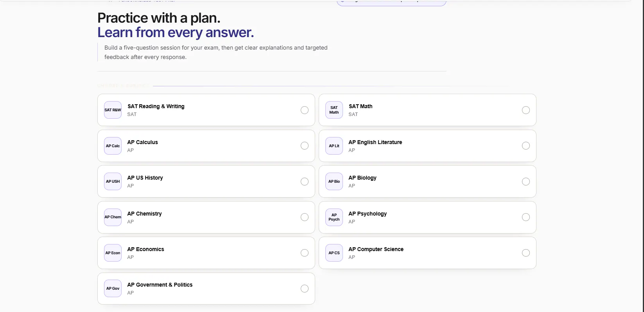Click the 'Learn from every answer.' heading
This screenshot has width=644, height=312.
pyautogui.click(x=176, y=32)
